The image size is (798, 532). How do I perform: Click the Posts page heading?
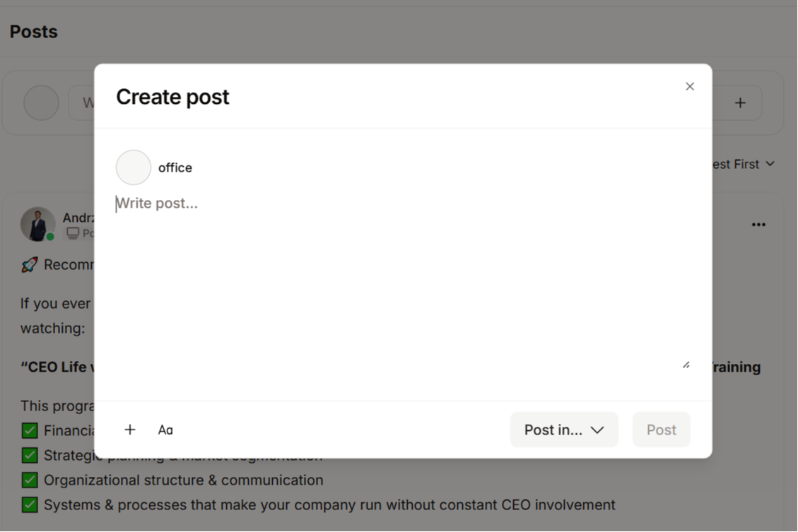pos(33,32)
